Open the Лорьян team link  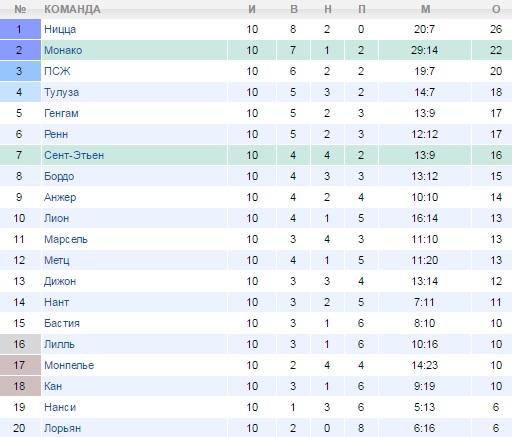(62, 428)
